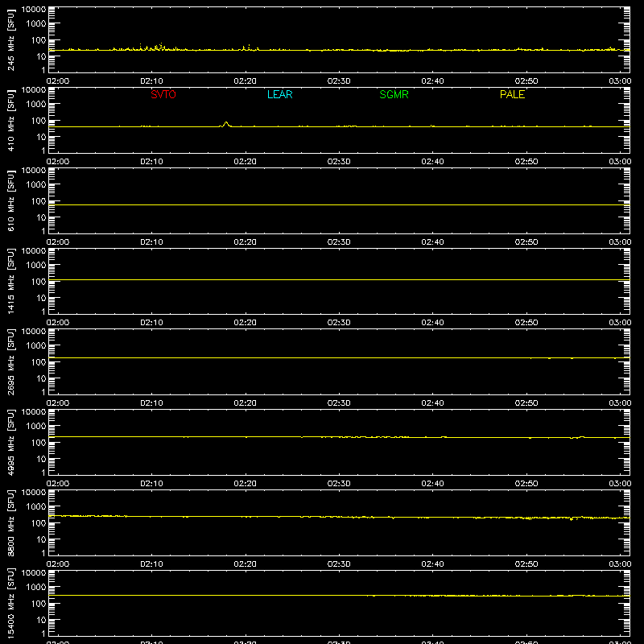Click the cyan LEAR station label
The width and height of the screenshot is (644, 644).
pyautogui.click(x=279, y=94)
